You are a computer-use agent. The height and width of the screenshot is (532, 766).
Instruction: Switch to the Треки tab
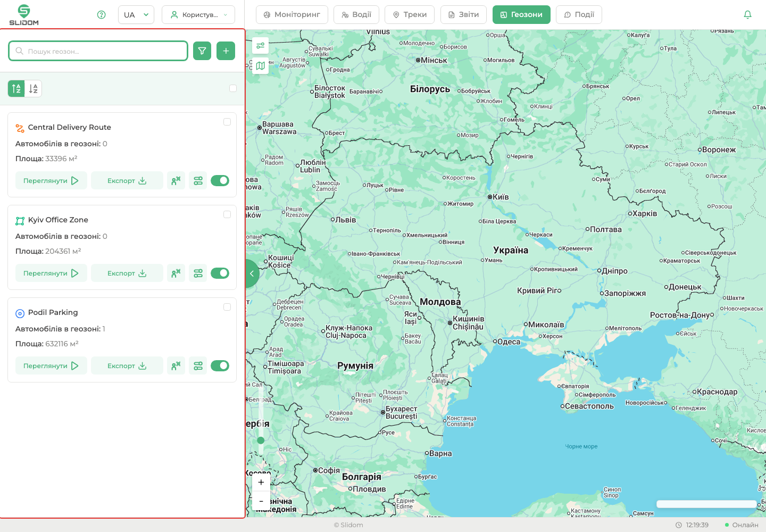click(410, 15)
